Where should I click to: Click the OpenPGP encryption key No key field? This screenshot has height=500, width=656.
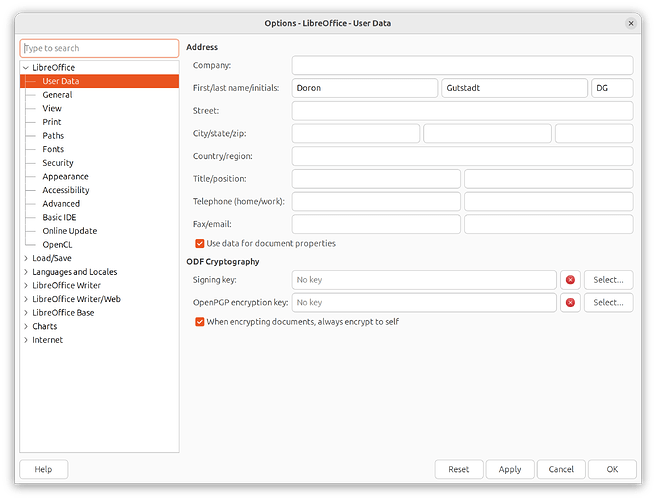pos(424,303)
